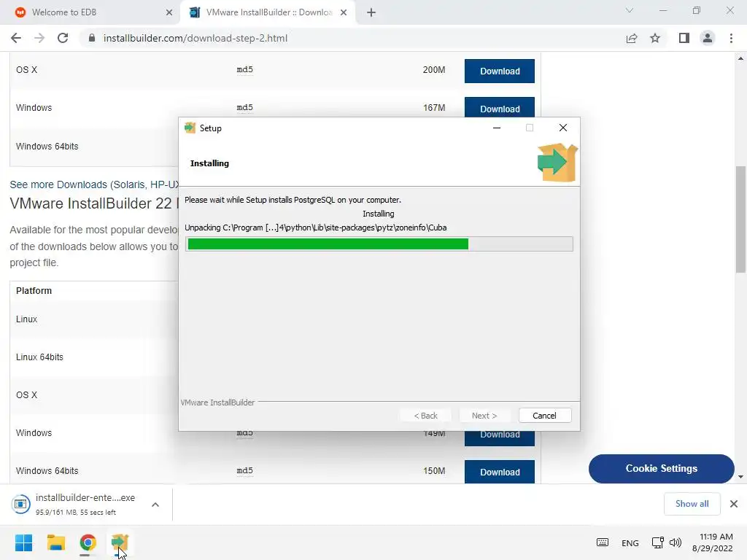
Task: Click the md5 link in Windows 167M row
Action: pyautogui.click(x=245, y=108)
